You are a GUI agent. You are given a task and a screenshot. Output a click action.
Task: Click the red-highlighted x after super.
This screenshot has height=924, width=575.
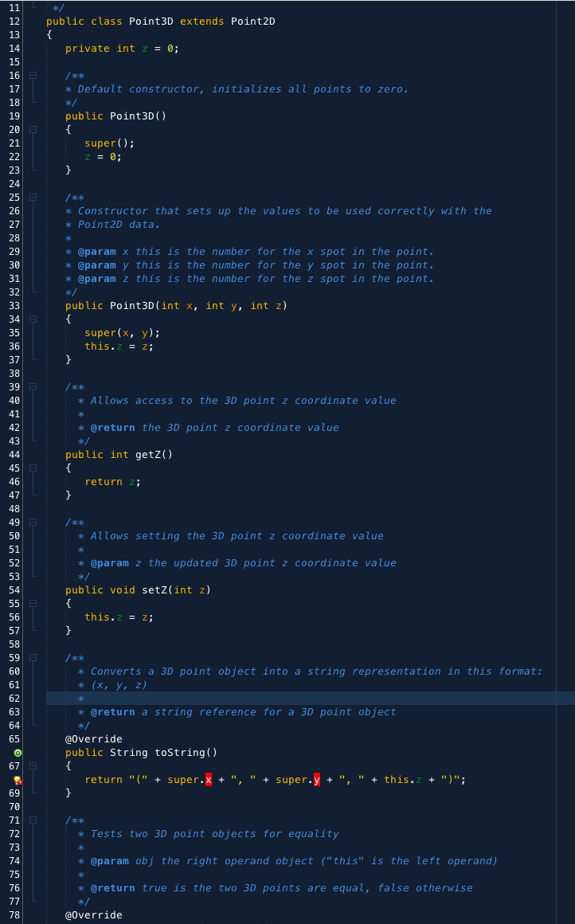point(209,780)
